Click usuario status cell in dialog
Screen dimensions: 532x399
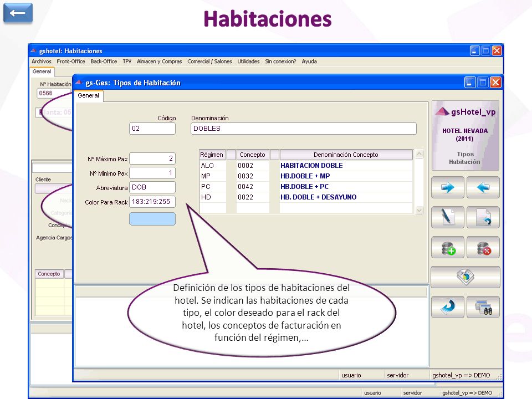pos(361,375)
